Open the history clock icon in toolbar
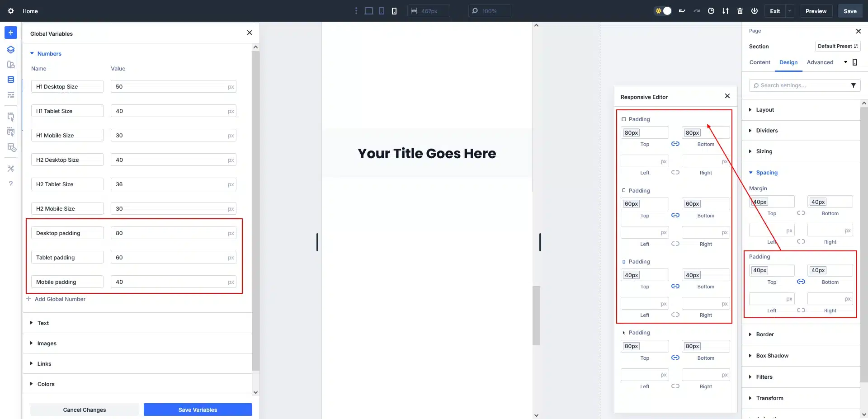 (711, 11)
